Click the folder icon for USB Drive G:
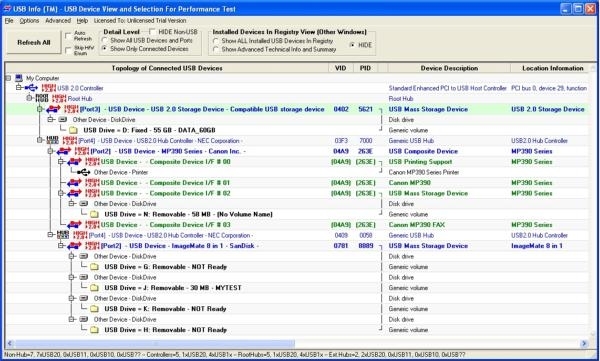The image size is (600, 361). (x=94, y=267)
